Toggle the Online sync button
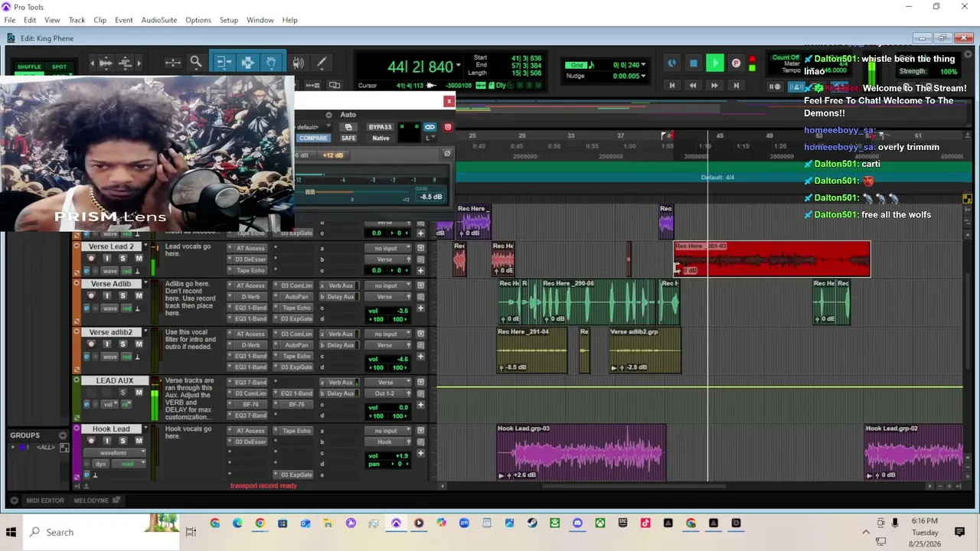This screenshot has height=551, width=980. [x=672, y=64]
